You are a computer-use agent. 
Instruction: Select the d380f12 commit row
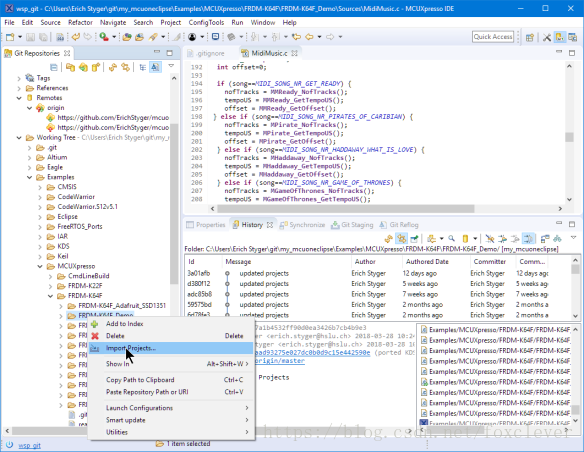point(377,284)
